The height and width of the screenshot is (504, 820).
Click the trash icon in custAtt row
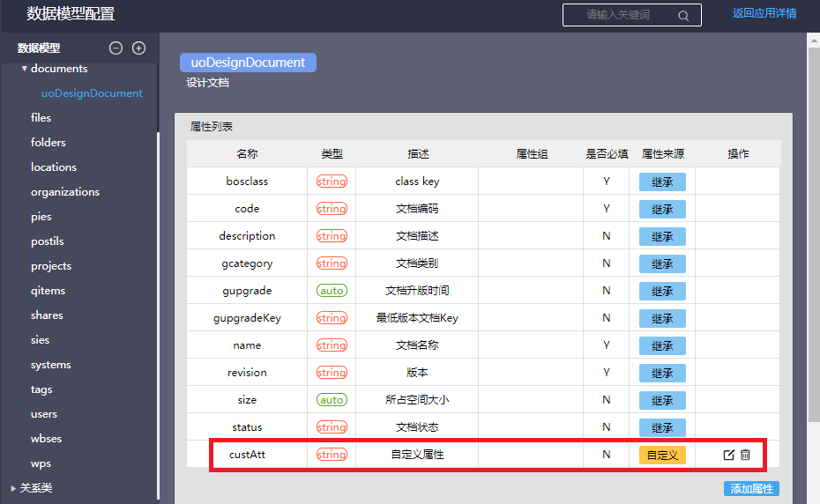[745, 455]
